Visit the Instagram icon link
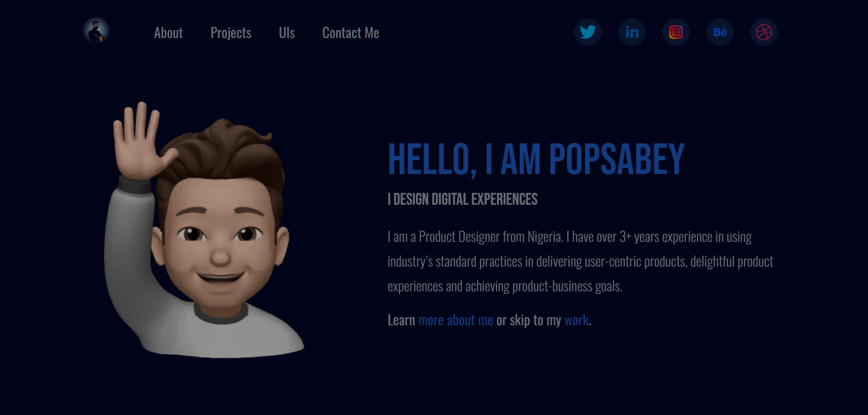The height and width of the screenshot is (415, 868). 676,32
